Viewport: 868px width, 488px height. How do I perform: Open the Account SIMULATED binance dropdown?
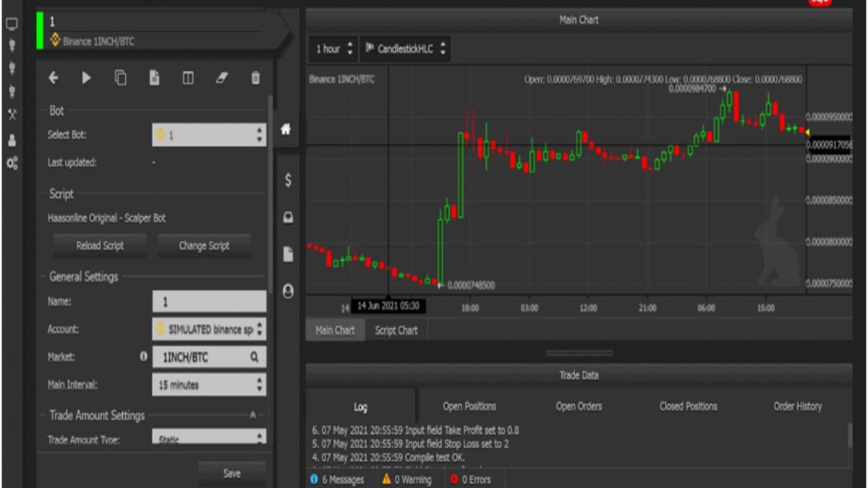pos(209,329)
